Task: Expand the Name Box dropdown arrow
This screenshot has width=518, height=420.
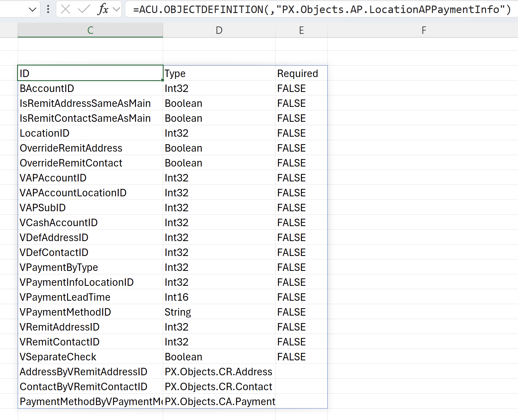Action: pos(32,10)
